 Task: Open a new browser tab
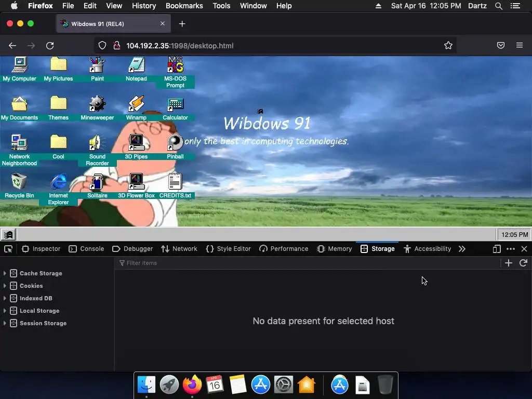coord(182,24)
